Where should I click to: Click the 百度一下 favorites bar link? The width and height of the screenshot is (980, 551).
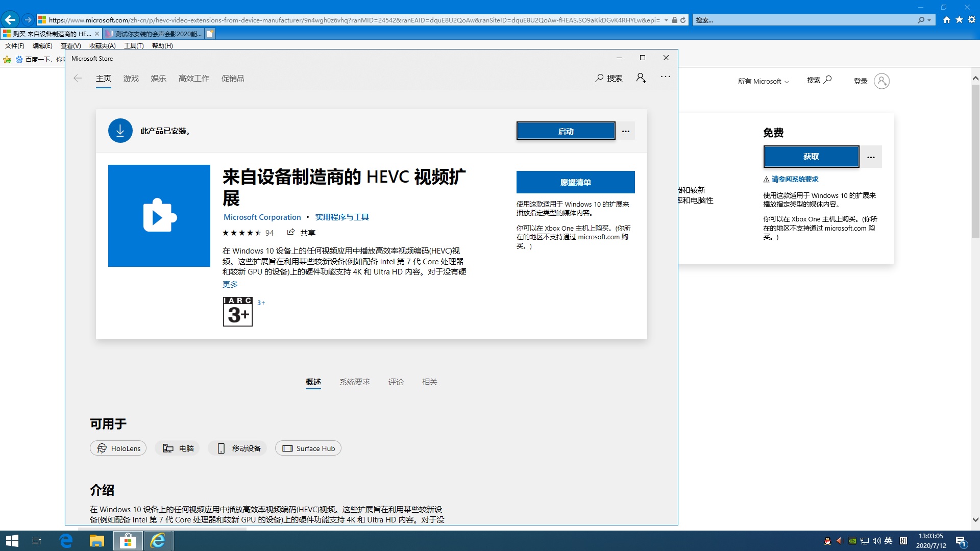tap(40, 59)
